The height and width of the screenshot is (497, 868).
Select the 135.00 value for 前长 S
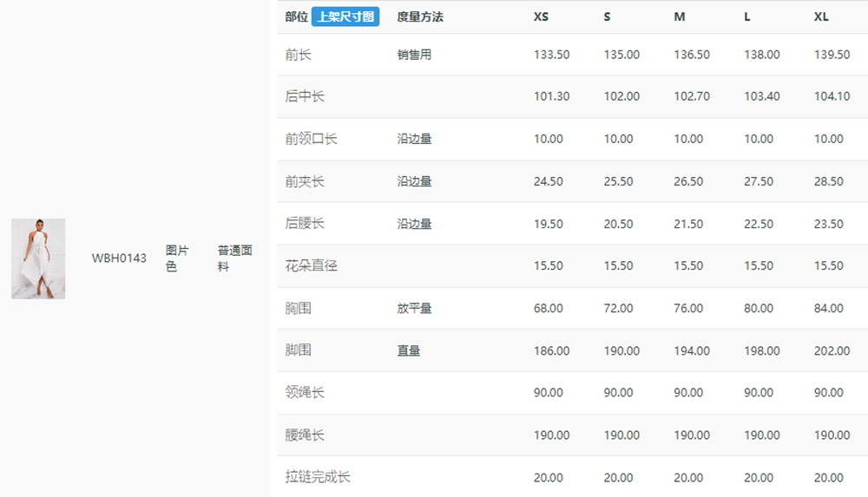(621, 55)
